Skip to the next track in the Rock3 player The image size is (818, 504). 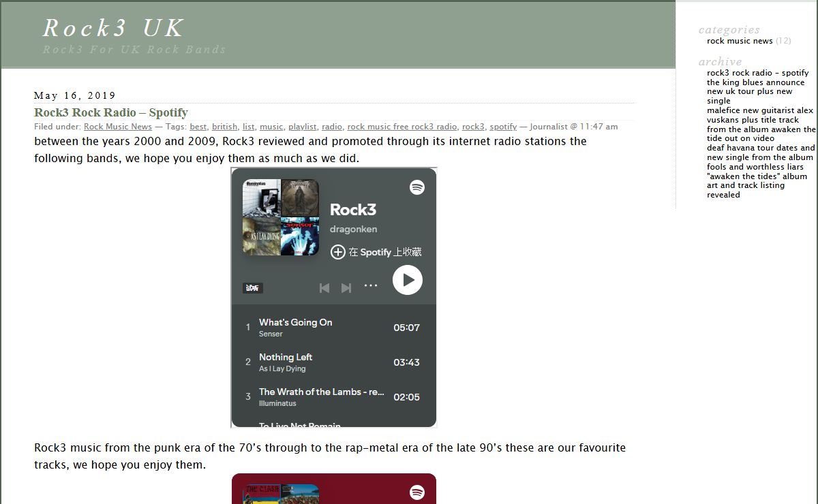tap(346, 288)
